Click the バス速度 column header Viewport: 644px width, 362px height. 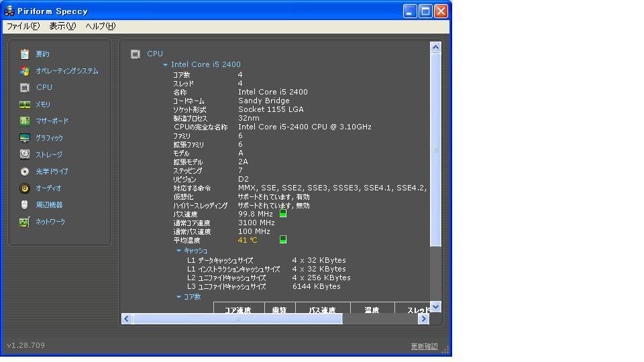click(323, 308)
